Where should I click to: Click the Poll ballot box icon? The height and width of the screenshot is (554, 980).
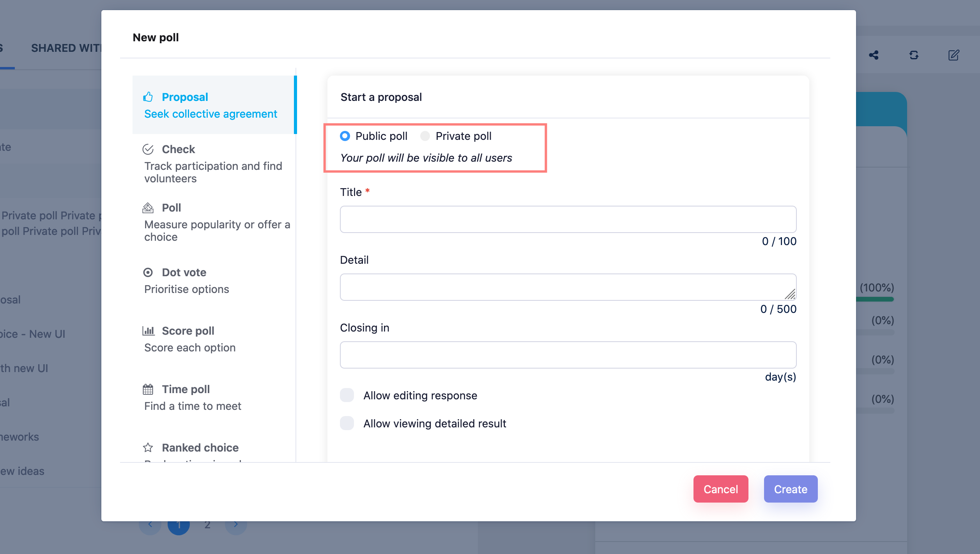point(148,208)
